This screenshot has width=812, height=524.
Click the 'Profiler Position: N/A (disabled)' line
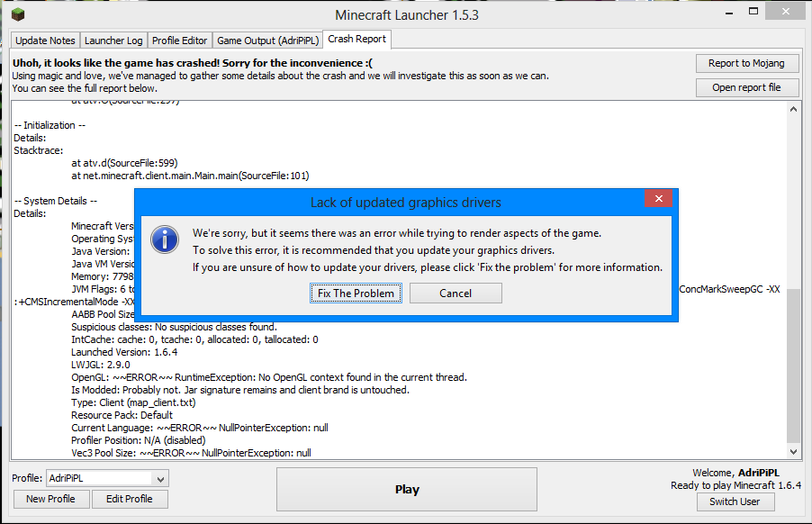point(139,440)
